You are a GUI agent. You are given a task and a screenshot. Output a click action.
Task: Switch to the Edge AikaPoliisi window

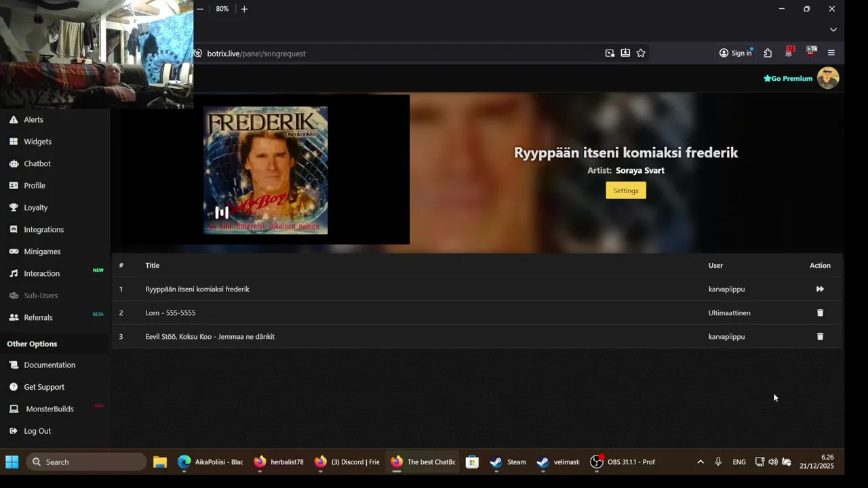[210, 462]
